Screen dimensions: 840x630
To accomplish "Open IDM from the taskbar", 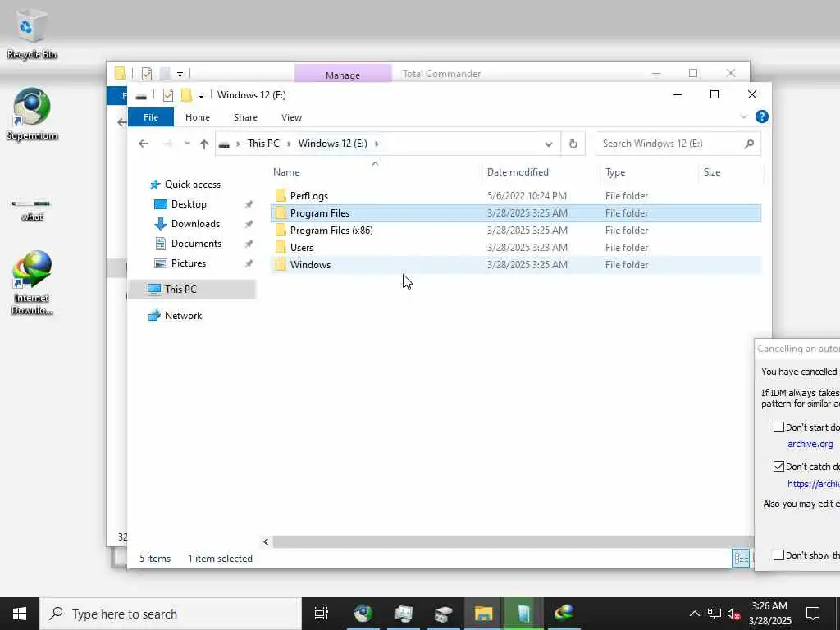I will coord(564,614).
